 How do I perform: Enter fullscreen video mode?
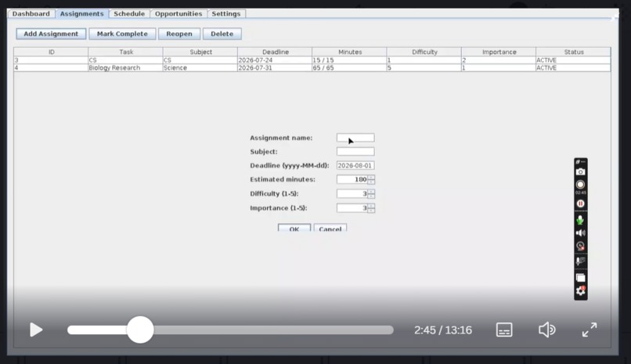pos(590,330)
